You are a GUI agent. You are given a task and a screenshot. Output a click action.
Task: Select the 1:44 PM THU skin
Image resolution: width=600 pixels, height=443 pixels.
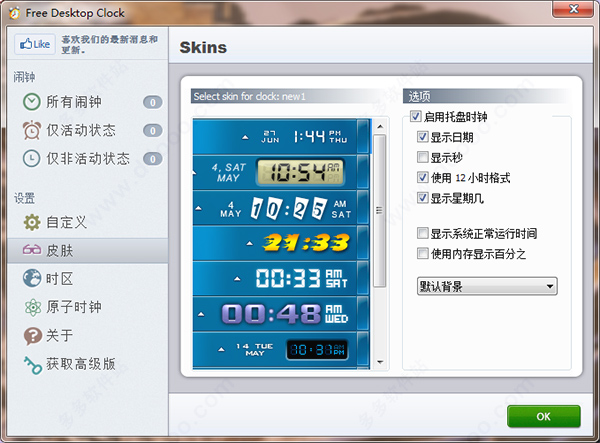281,137
